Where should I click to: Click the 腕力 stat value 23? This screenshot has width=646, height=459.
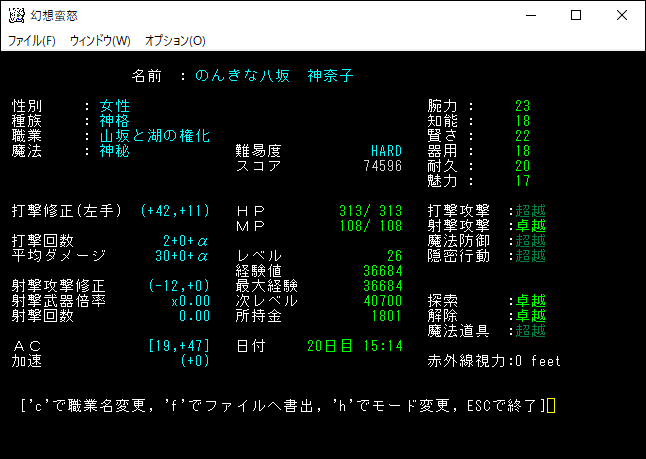(x=522, y=106)
